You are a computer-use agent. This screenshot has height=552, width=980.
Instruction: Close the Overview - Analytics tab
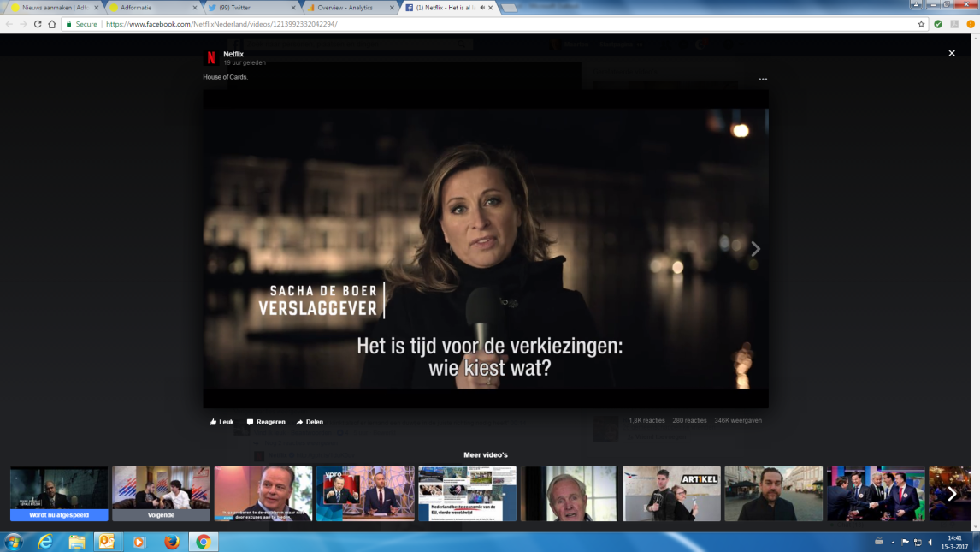pyautogui.click(x=392, y=8)
